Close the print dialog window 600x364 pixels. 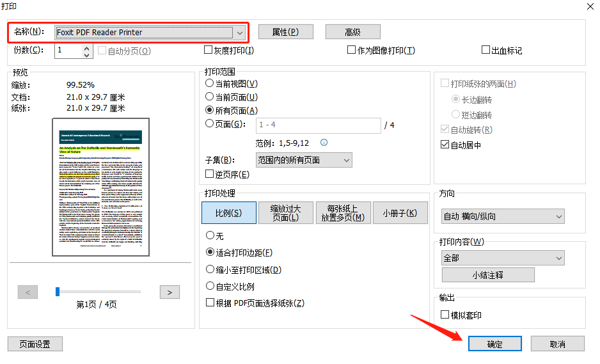coord(589,6)
